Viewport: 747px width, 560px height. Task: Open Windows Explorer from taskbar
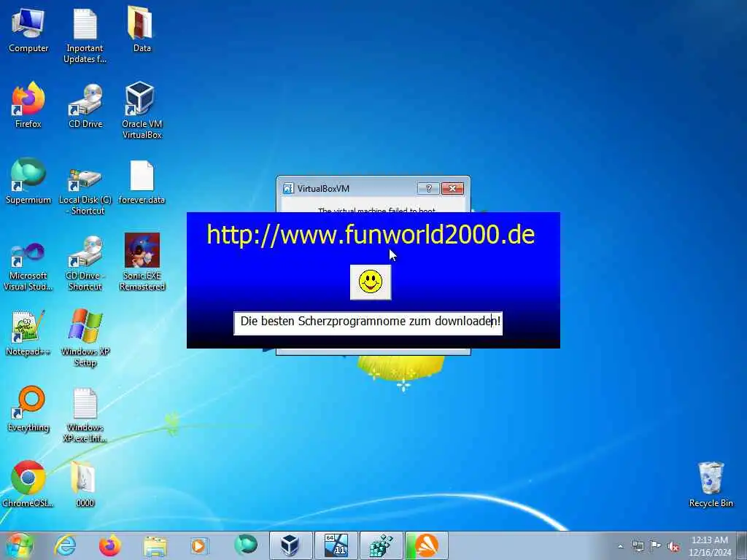tap(155, 546)
